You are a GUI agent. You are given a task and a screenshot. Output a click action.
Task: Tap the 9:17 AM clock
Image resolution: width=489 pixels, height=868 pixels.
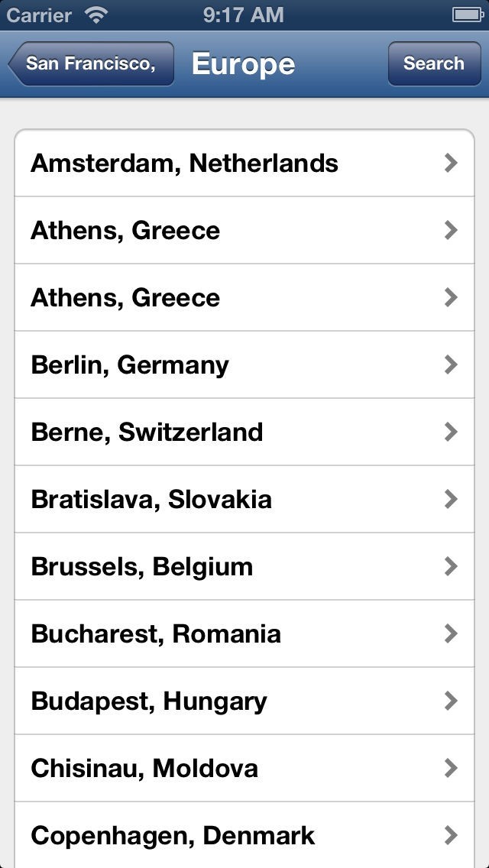click(x=244, y=15)
